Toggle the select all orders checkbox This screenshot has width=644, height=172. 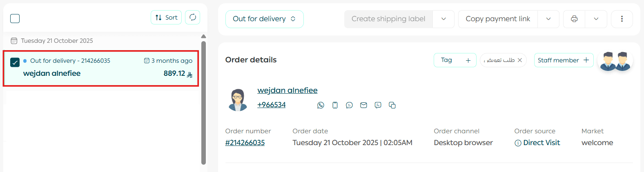coord(15,19)
